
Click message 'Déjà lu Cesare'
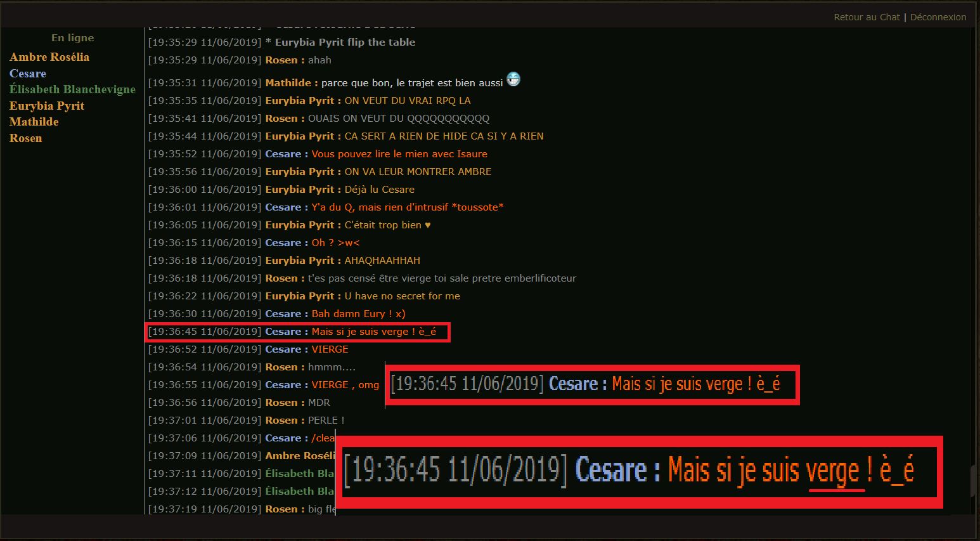coord(380,190)
